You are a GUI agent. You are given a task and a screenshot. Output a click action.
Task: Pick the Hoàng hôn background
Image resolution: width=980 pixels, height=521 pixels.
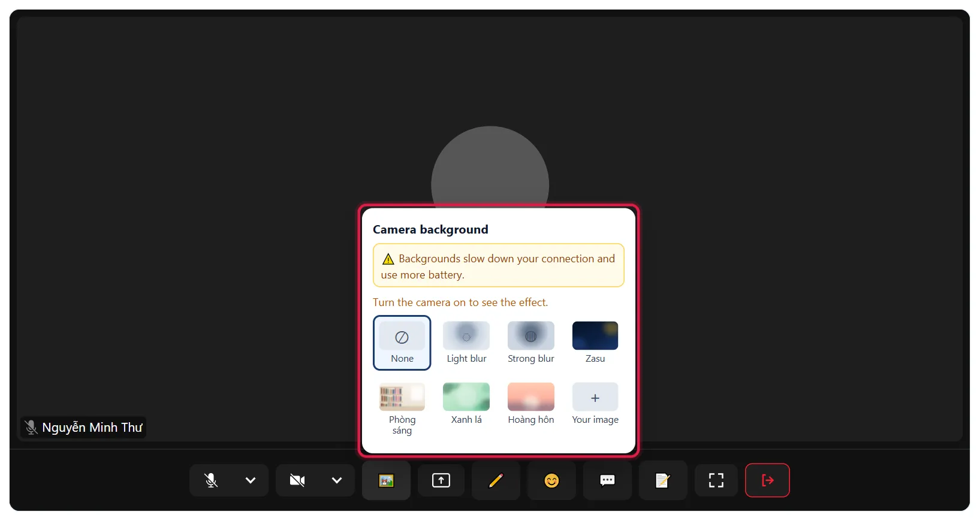531,404
